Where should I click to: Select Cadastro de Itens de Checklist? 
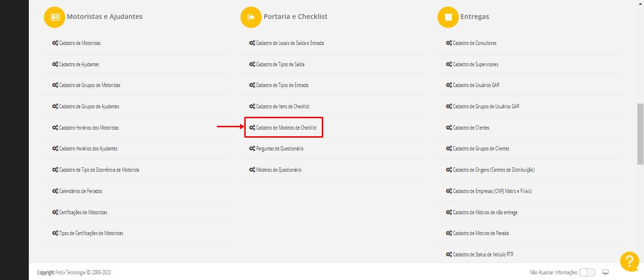(x=283, y=106)
